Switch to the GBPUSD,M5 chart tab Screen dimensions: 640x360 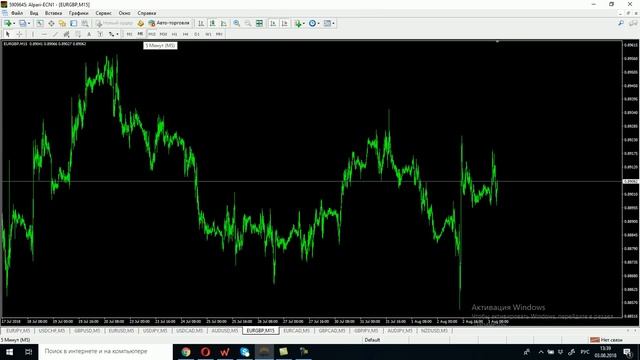pos(87,331)
